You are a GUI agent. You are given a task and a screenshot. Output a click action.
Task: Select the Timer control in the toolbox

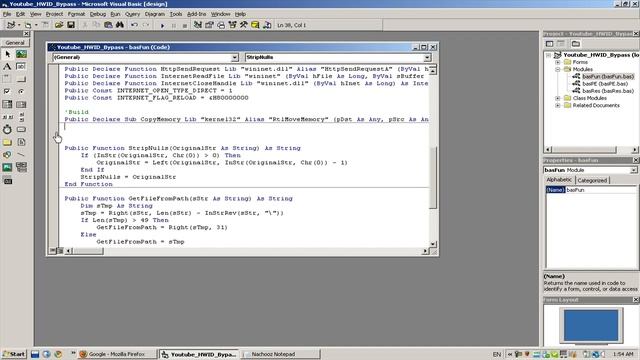[7, 130]
